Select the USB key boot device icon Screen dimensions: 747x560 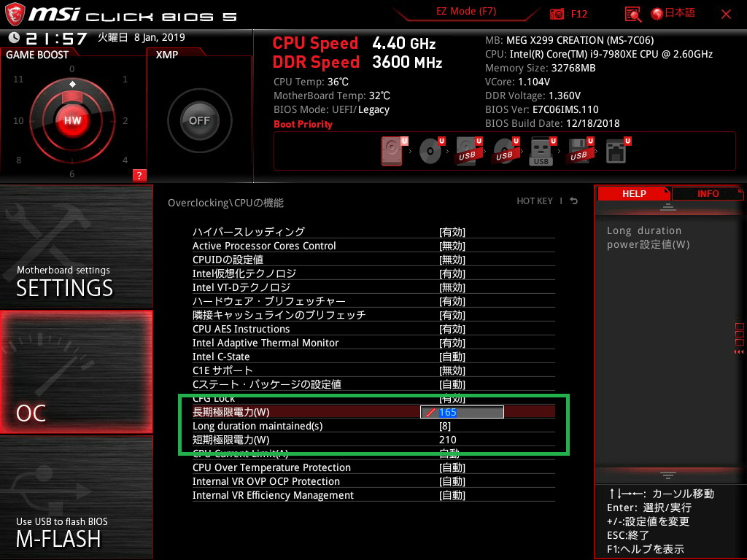[542, 151]
